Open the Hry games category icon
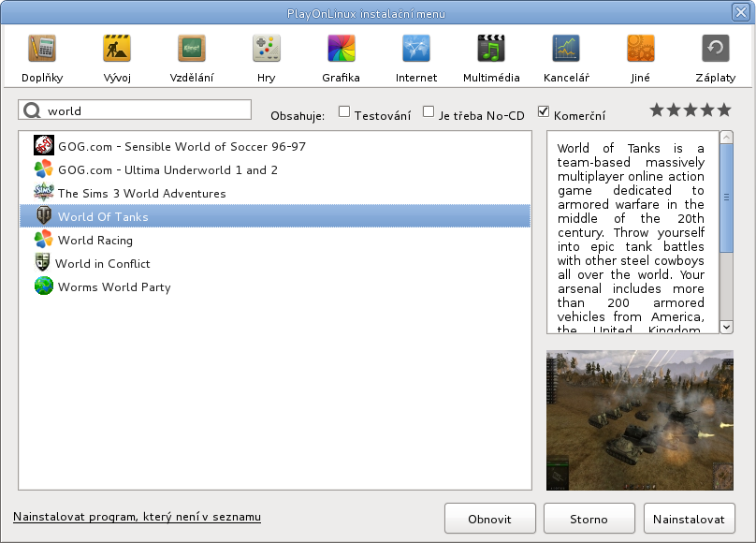This screenshot has height=543, width=756. pos(266,49)
